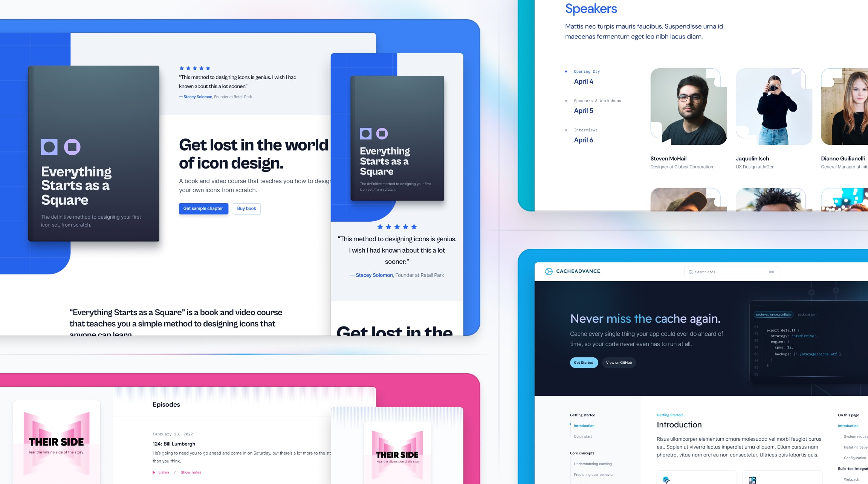Expand the 'Getting Started' sidebar section

(582, 415)
